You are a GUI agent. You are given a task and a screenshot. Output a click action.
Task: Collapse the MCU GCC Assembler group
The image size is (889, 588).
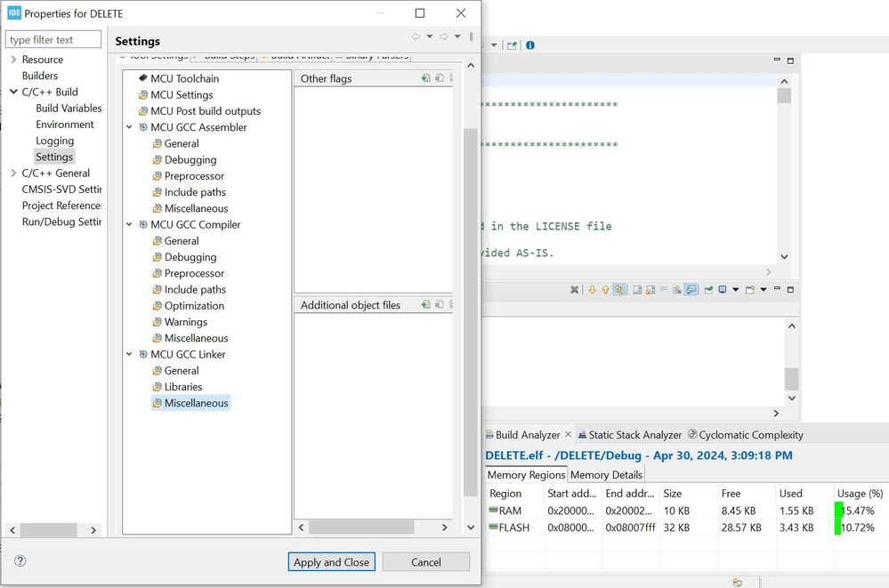[129, 127]
